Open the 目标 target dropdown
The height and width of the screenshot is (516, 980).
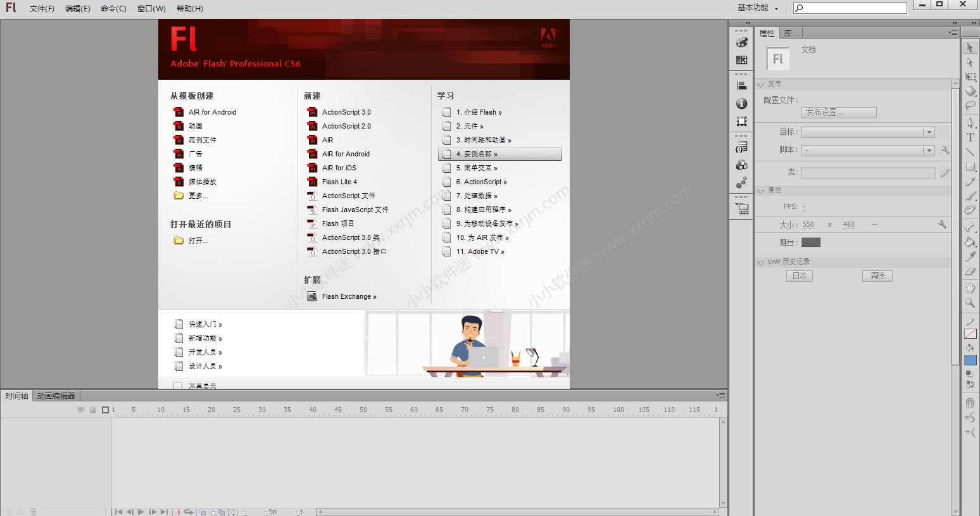click(x=868, y=132)
